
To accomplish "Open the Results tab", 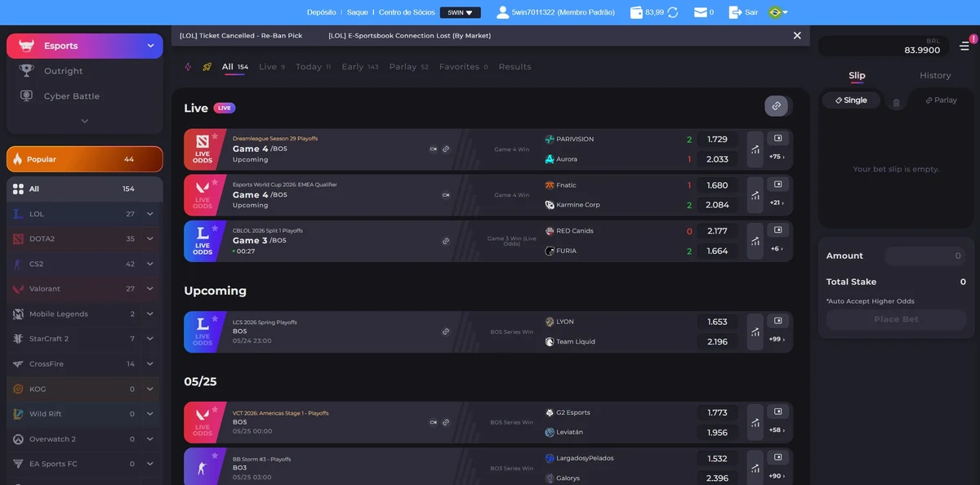I will pyautogui.click(x=514, y=67).
